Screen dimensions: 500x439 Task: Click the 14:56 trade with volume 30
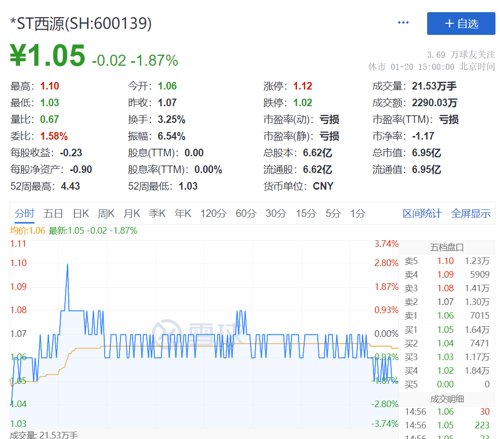[x=447, y=412]
